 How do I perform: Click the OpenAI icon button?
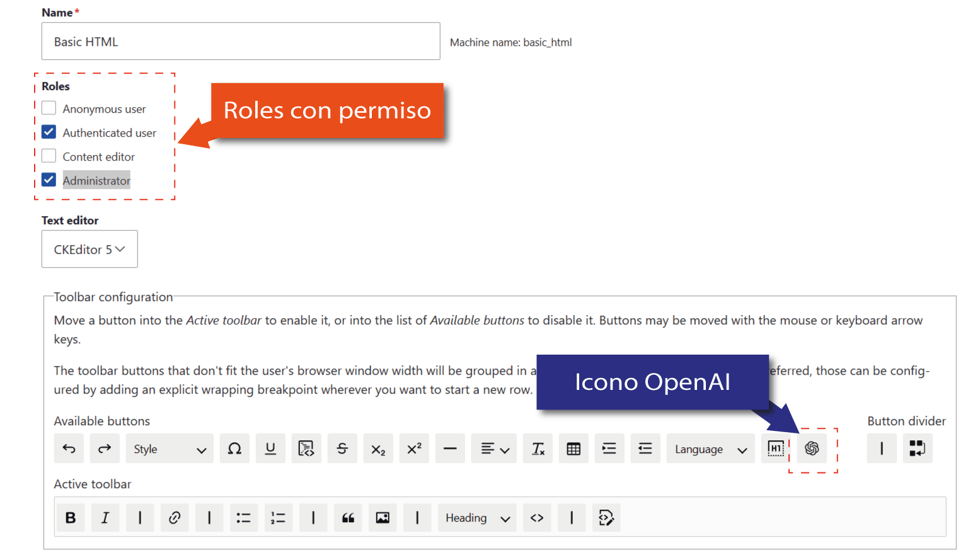tap(812, 449)
